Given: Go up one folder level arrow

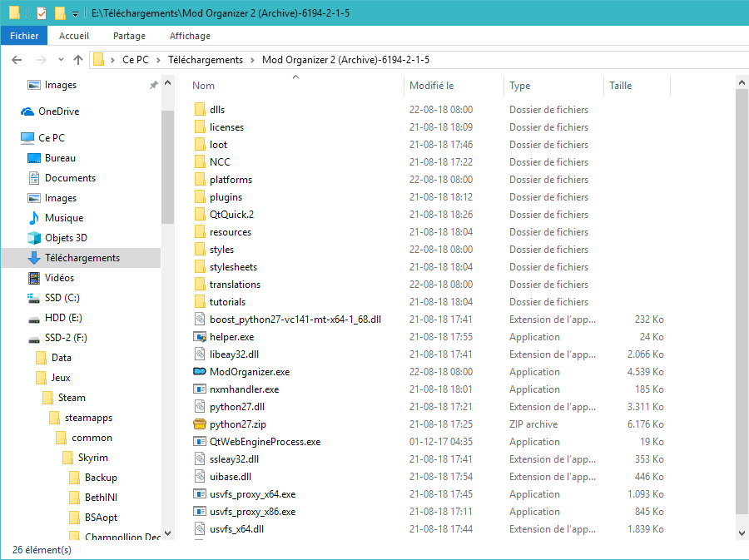Looking at the screenshot, I should coord(78,60).
